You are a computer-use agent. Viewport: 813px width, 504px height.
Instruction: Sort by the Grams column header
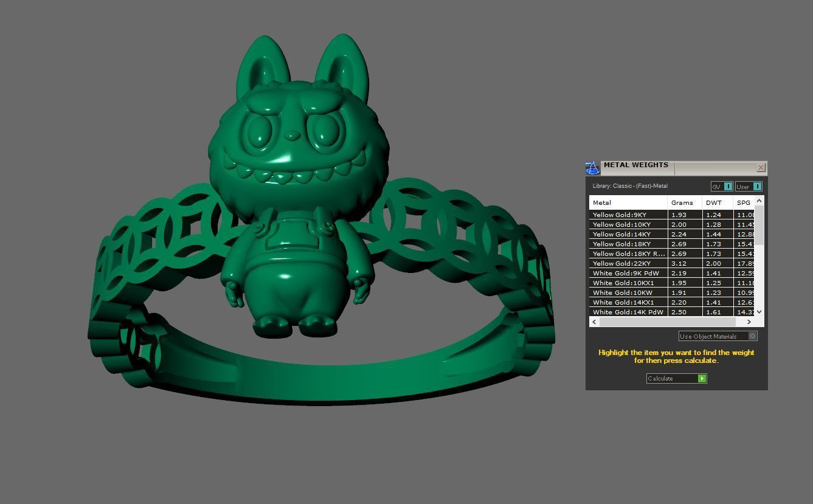click(x=685, y=202)
